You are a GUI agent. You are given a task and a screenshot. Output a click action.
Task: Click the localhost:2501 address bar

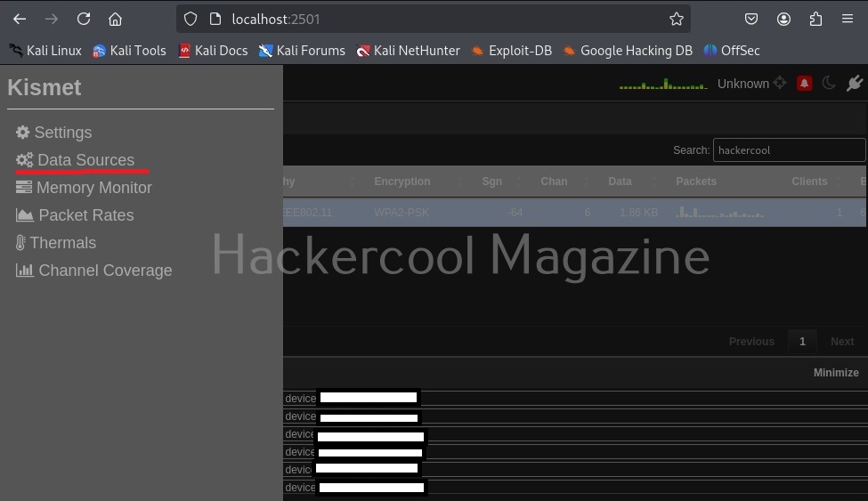(433, 20)
